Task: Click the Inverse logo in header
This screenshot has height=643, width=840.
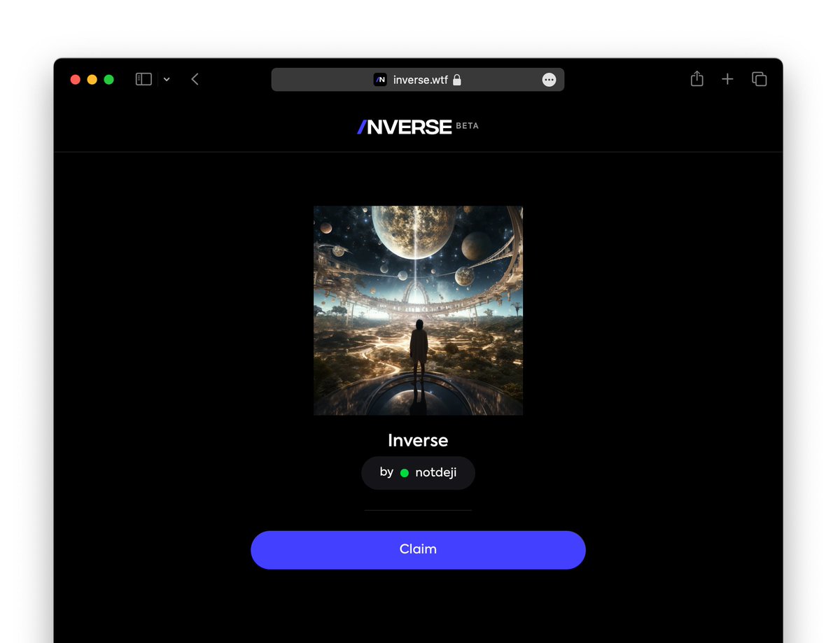Action: coord(405,127)
